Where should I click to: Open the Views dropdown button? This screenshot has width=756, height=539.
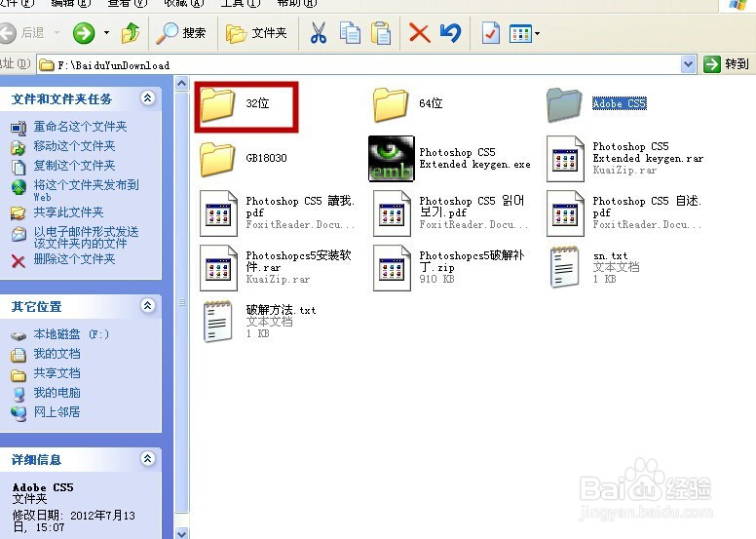pyautogui.click(x=524, y=33)
